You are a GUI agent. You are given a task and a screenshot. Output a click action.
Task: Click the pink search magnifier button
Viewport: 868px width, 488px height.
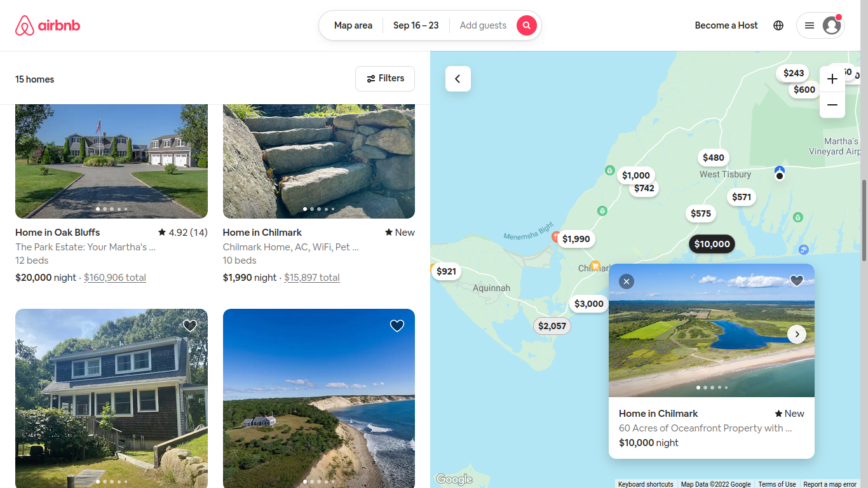(527, 25)
